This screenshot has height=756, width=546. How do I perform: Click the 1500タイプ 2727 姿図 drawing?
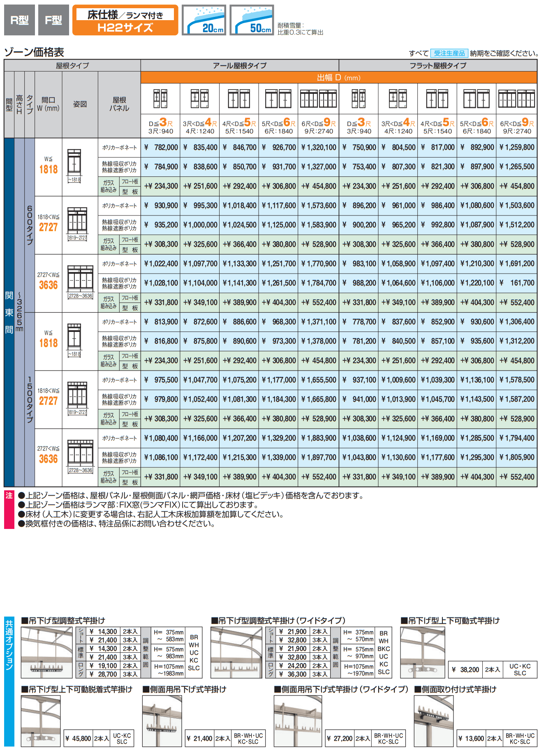[77, 399]
